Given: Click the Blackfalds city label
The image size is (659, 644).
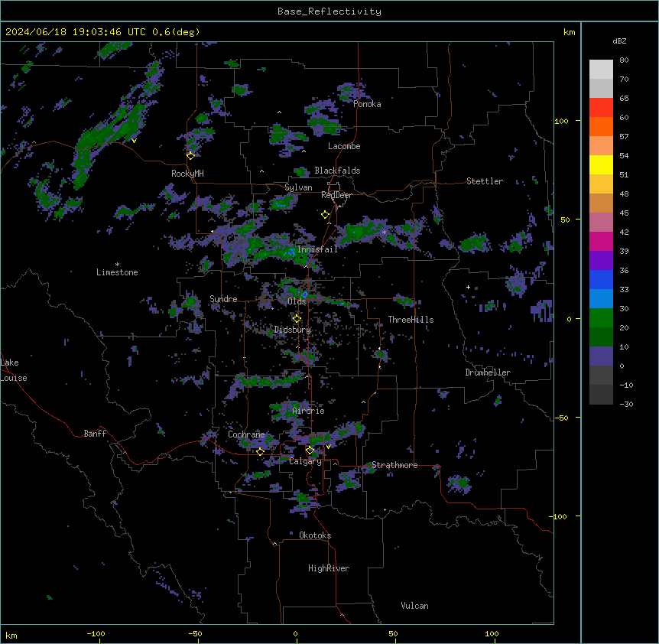Looking at the screenshot, I should tap(337, 171).
